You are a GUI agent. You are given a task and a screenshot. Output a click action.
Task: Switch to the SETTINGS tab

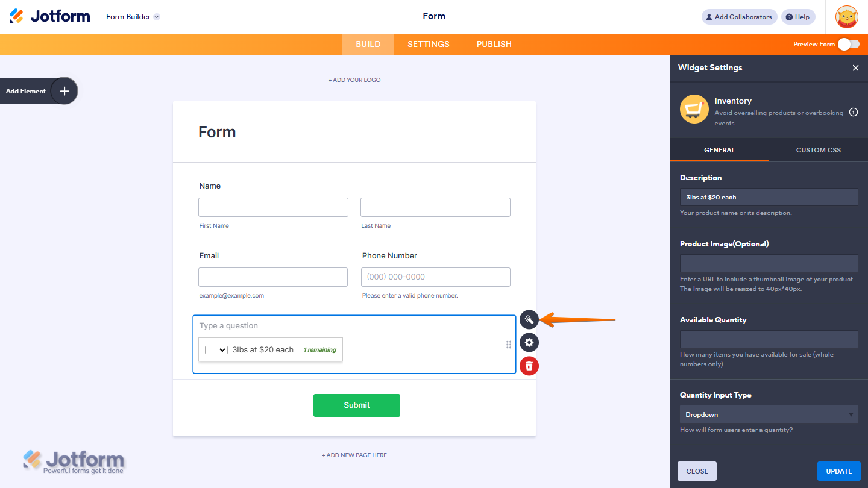coord(428,44)
